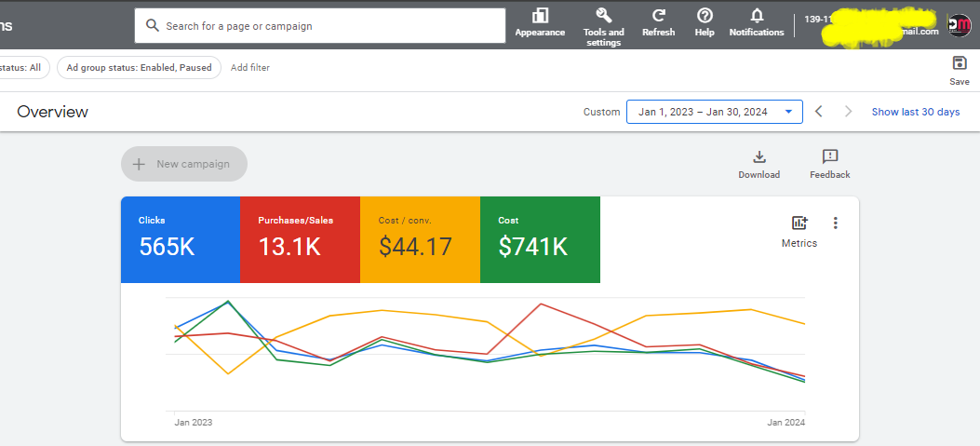
Task: Click the green Cost metric tile
Action: tap(540, 239)
